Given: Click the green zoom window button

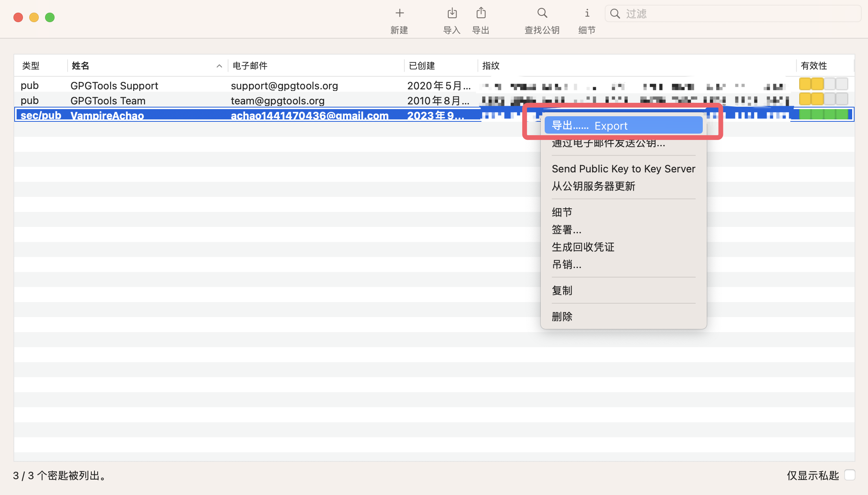Looking at the screenshot, I should (50, 17).
